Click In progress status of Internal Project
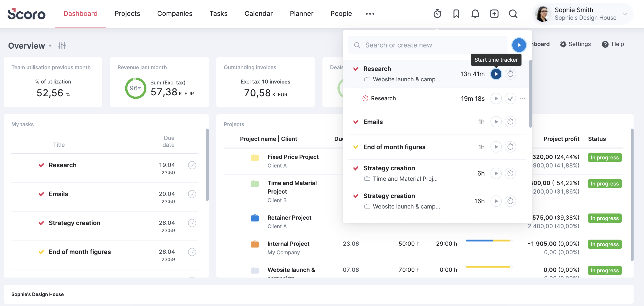This screenshot has height=306, width=644. 604,244
